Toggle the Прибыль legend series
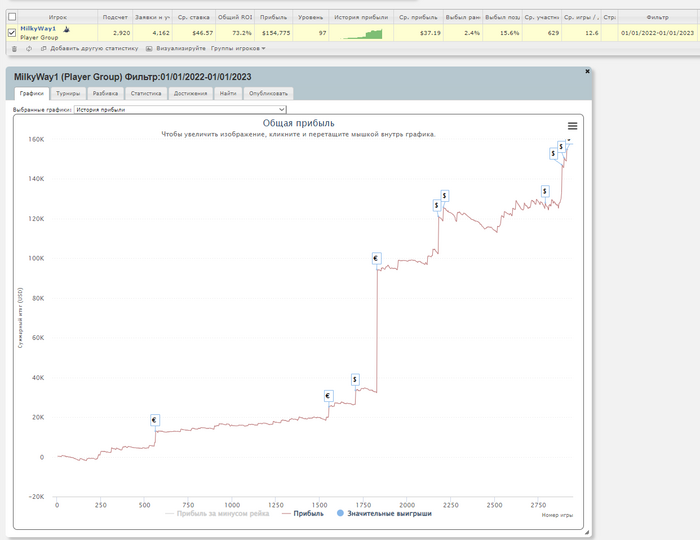700x540 pixels. (303, 514)
